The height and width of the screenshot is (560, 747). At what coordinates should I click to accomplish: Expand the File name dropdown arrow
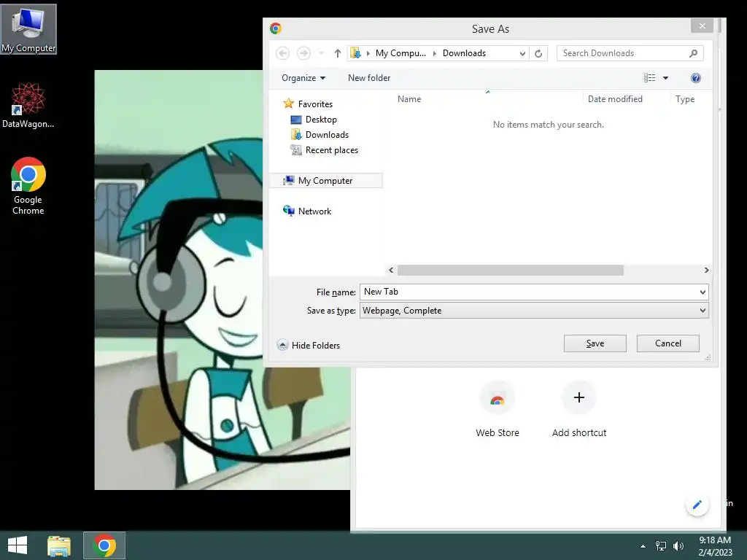[703, 292]
